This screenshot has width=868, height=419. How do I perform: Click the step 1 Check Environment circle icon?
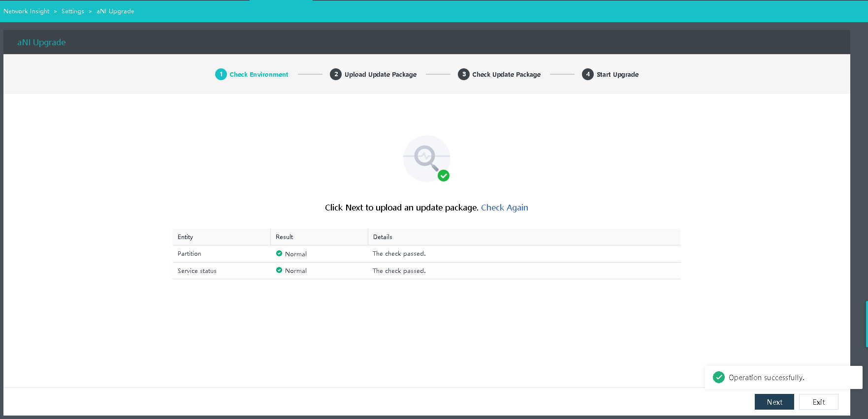(x=221, y=74)
